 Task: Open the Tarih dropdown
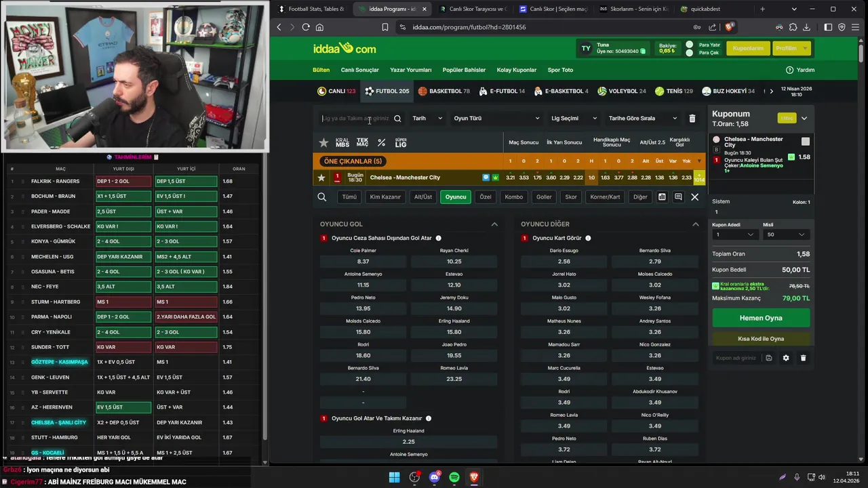click(427, 119)
